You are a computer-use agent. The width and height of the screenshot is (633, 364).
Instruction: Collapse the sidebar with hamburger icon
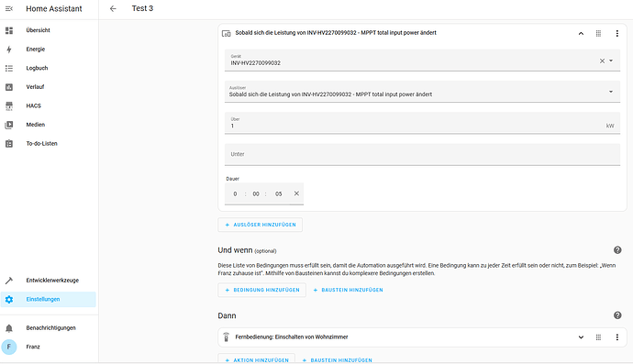pyautogui.click(x=9, y=8)
